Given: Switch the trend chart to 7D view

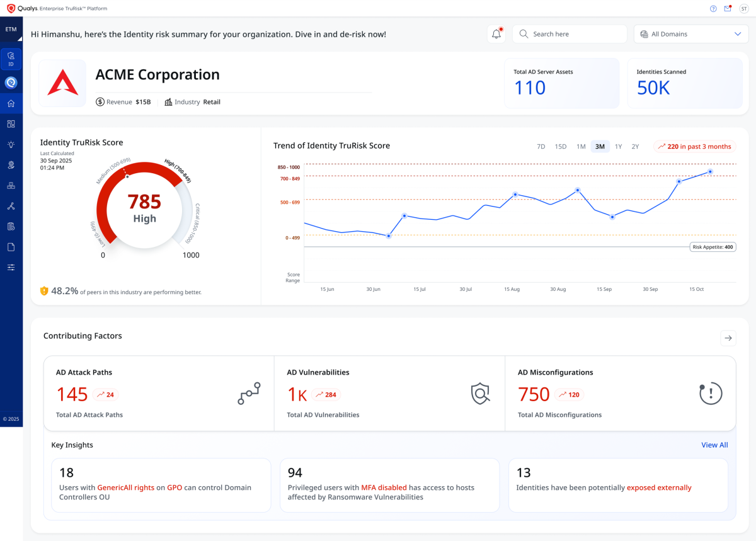Looking at the screenshot, I should pyautogui.click(x=541, y=146).
